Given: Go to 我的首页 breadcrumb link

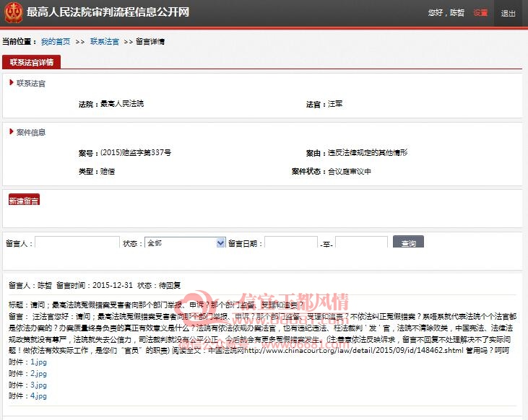Looking at the screenshot, I should (56, 41).
